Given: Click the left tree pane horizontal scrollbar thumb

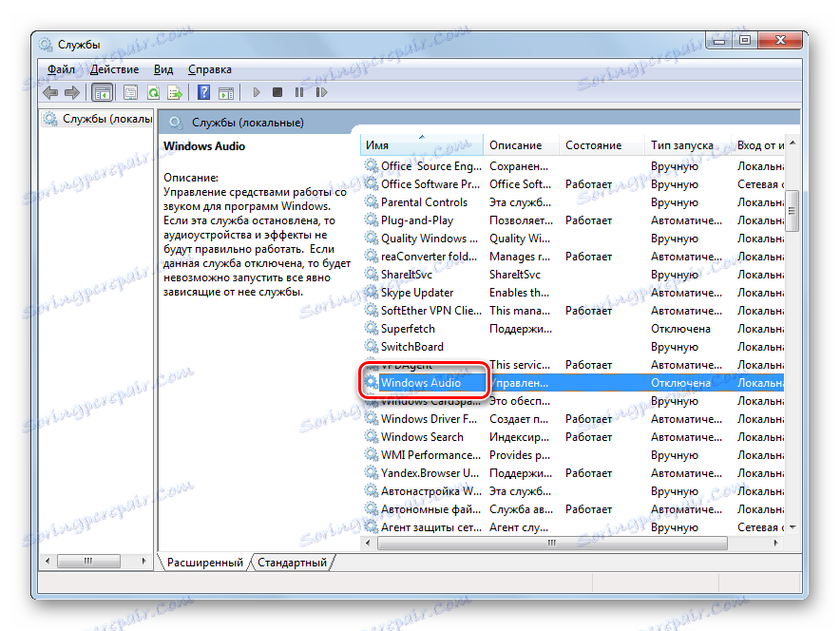Looking at the screenshot, I should [x=88, y=562].
